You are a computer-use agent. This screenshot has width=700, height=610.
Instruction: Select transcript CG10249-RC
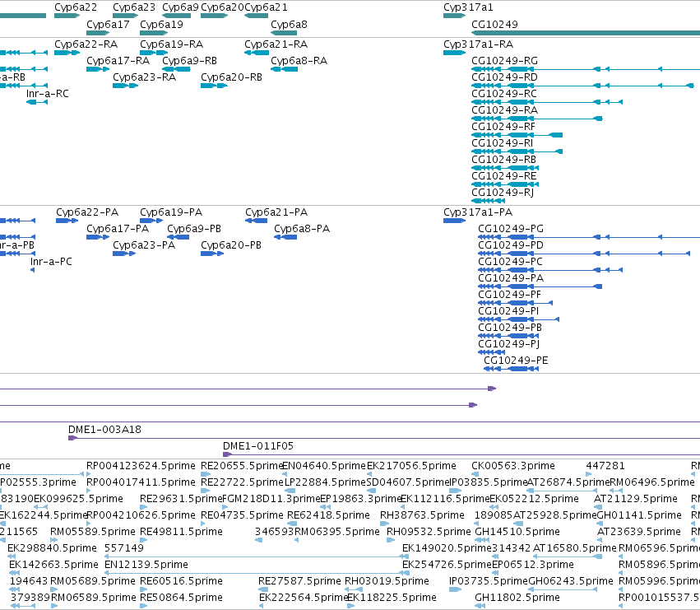click(x=547, y=102)
